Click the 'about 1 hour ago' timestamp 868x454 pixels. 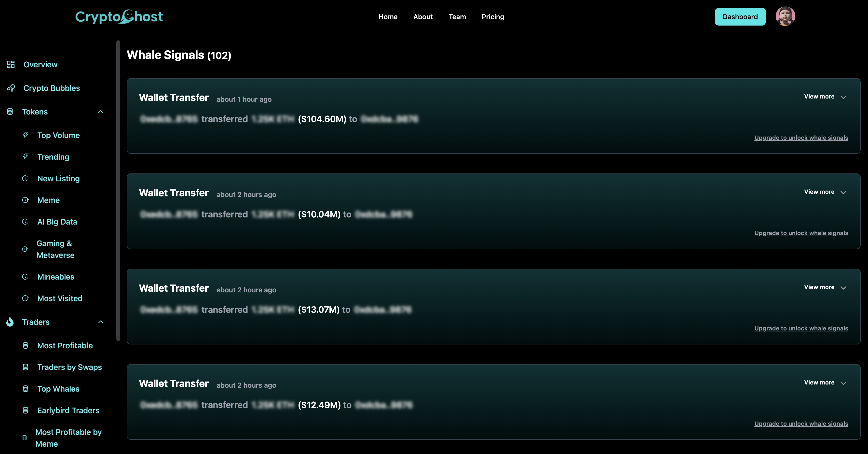(x=244, y=99)
